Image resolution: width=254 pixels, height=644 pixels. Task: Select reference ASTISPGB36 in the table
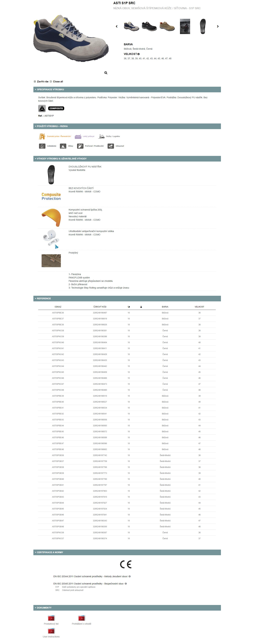(58, 455)
